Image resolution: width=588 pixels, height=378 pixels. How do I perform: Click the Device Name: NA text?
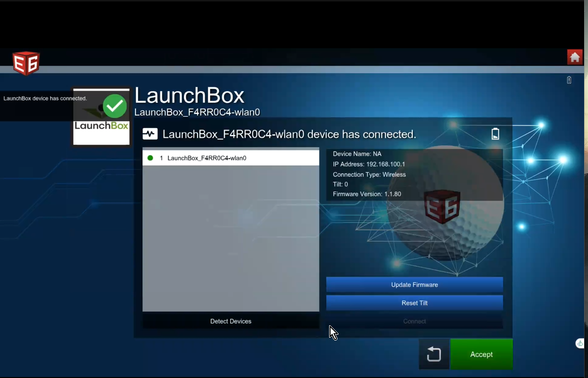point(357,154)
